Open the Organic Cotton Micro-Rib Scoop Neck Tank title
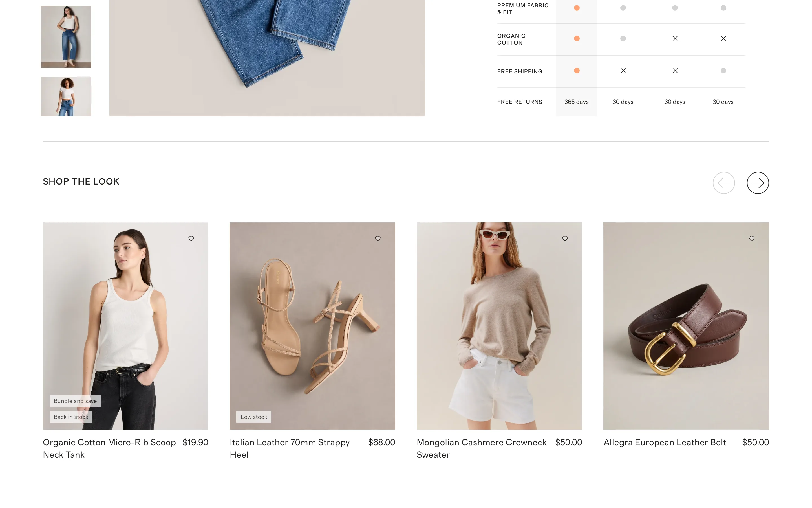This screenshot has width=812, height=508. click(x=109, y=448)
